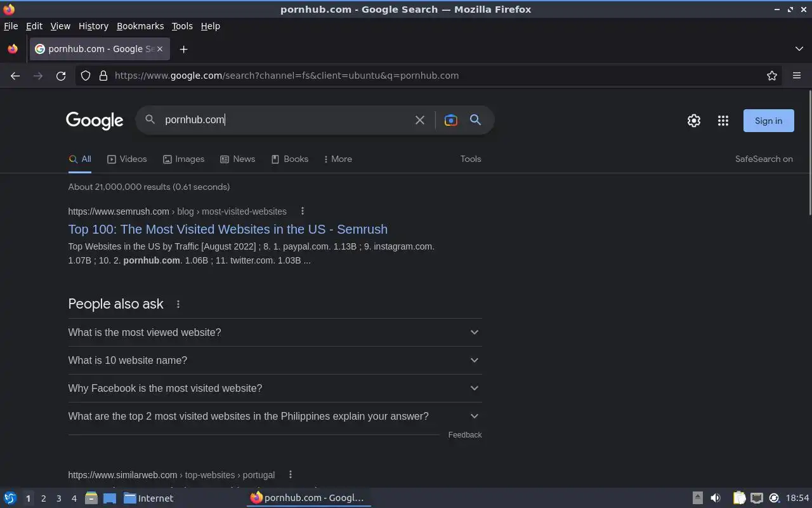Select the All results tab
The width and height of the screenshot is (812, 508).
click(x=80, y=159)
